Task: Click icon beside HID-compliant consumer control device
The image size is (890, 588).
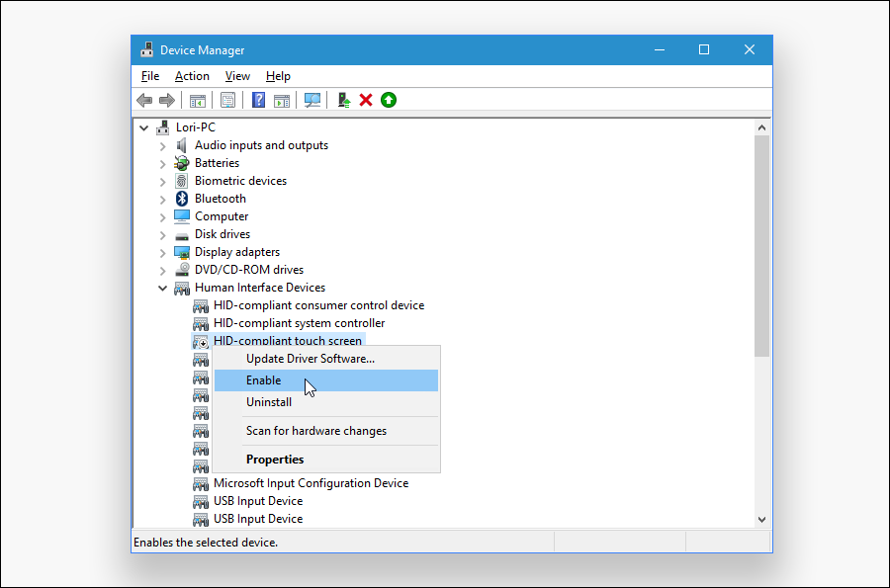Action: click(201, 306)
